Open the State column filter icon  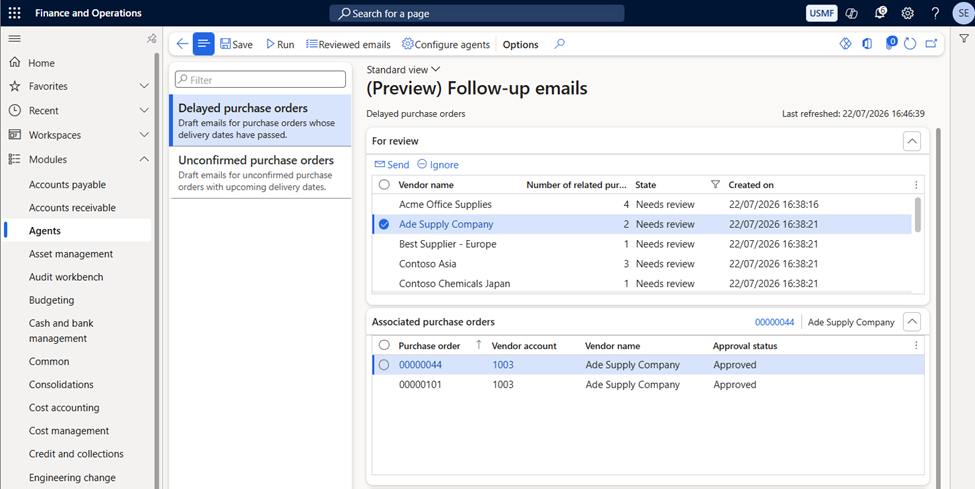(x=715, y=184)
